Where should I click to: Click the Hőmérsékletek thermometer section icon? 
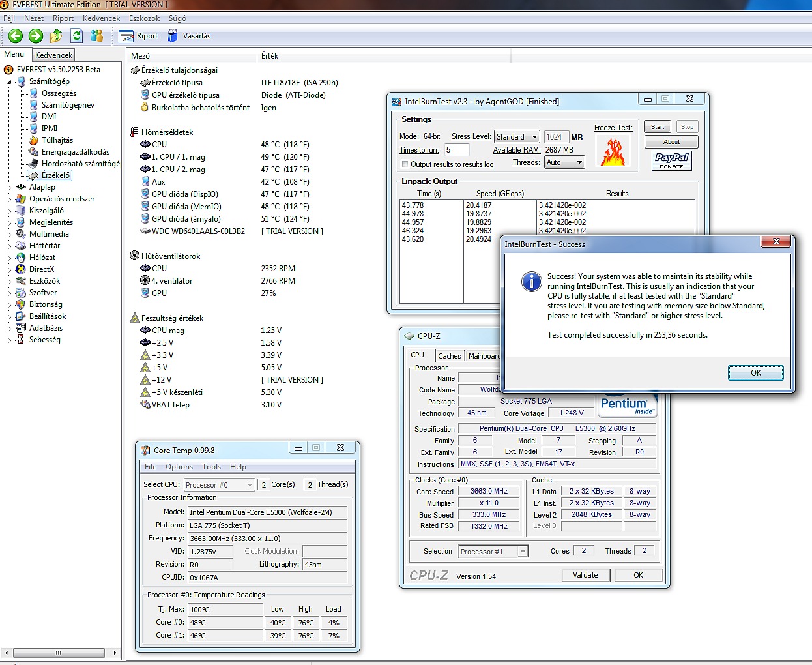pos(134,132)
